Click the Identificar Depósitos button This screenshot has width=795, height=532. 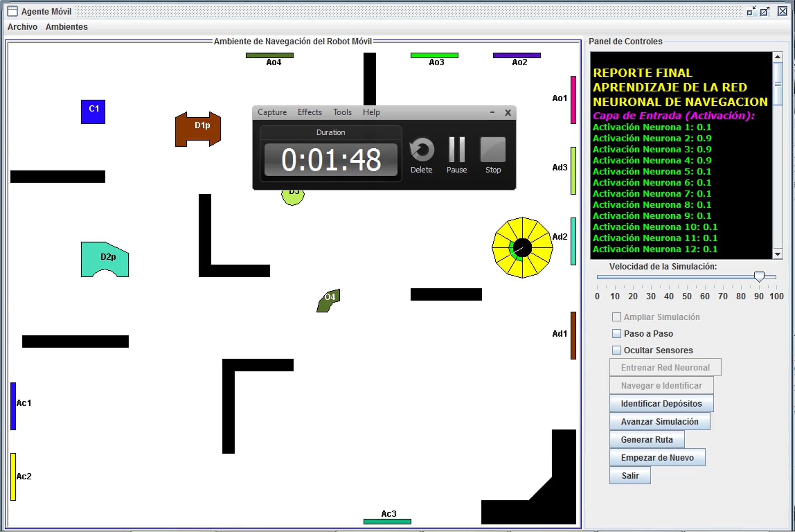661,403
